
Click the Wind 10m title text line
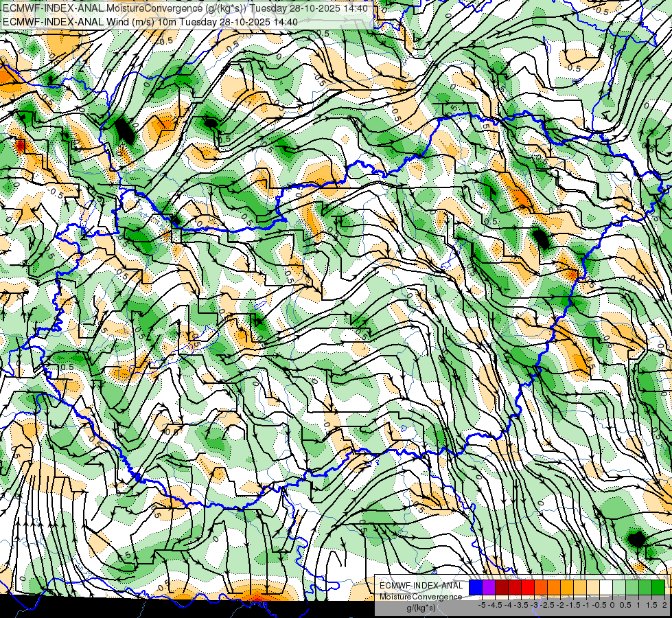[150, 21]
